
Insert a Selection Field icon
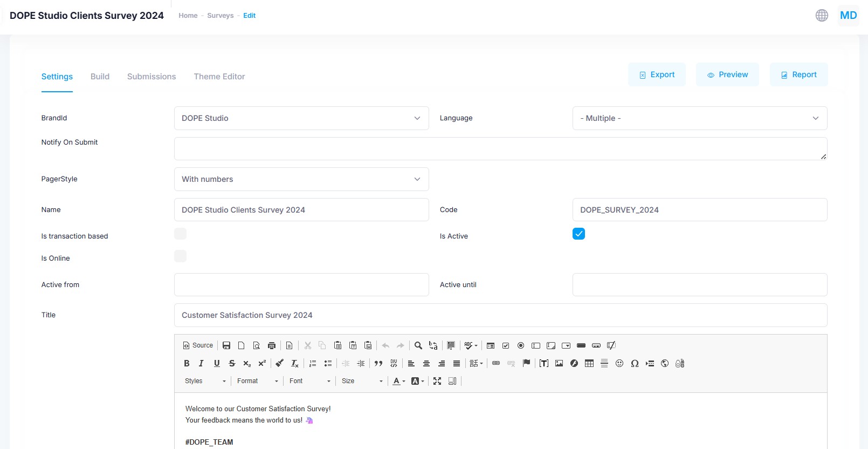click(566, 345)
